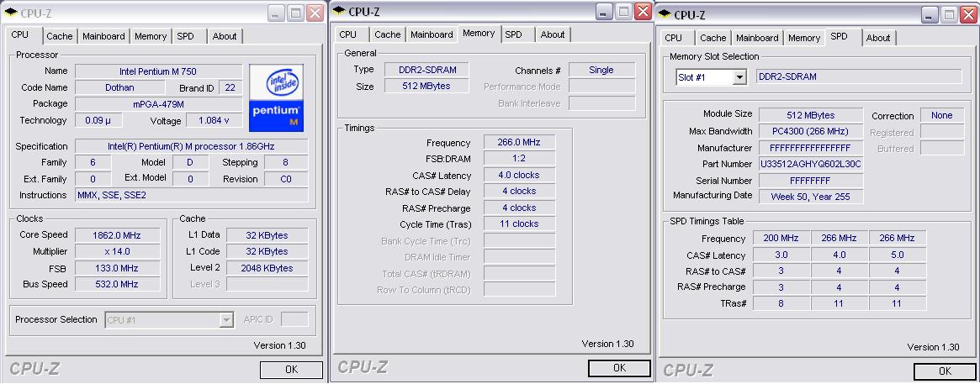The image size is (980, 384).
Task: Open Mainboard tab in left CPU-Z window
Action: [x=103, y=36]
